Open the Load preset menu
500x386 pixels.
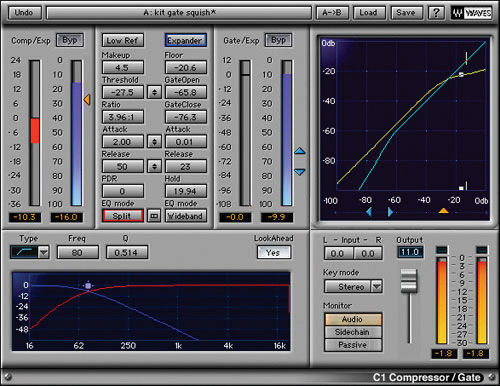(x=368, y=13)
